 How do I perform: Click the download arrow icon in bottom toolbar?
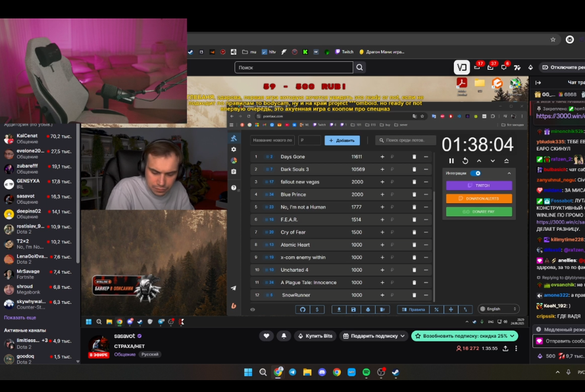point(339,309)
